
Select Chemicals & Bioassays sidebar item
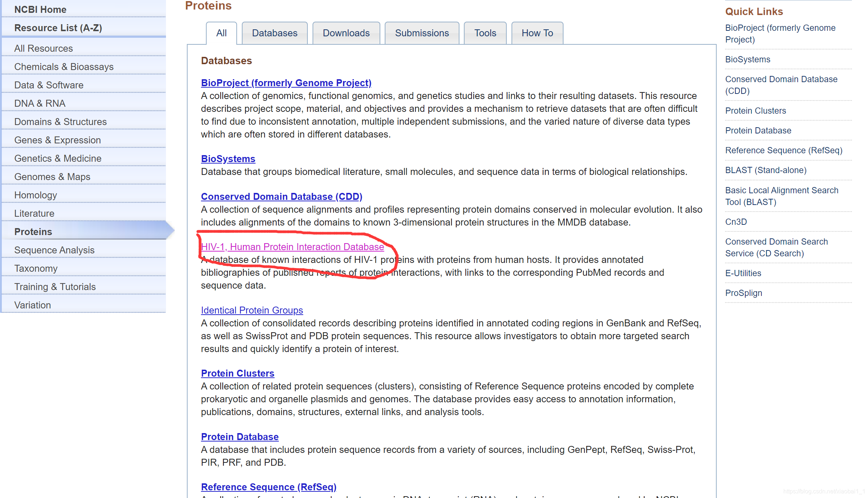pyautogui.click(x=64, y=67)
